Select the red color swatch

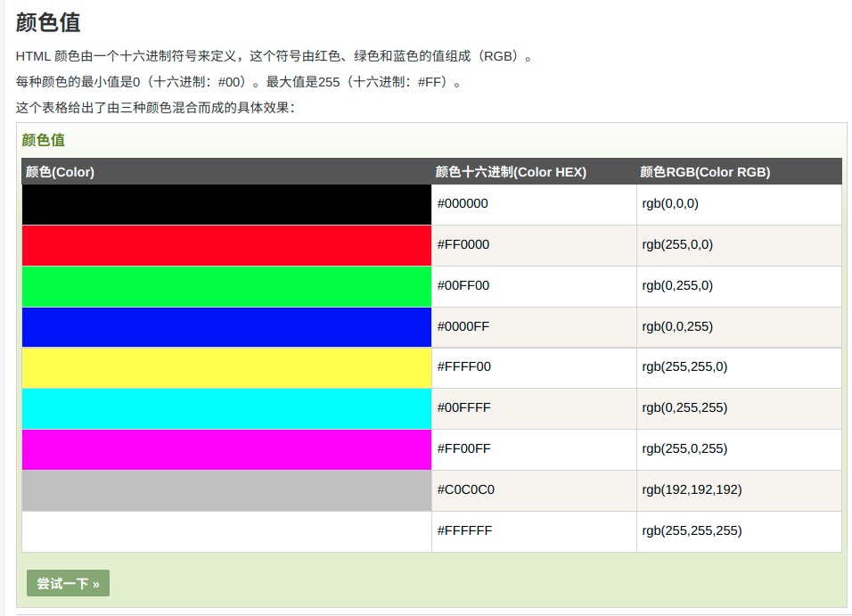[x=226, y=246]
